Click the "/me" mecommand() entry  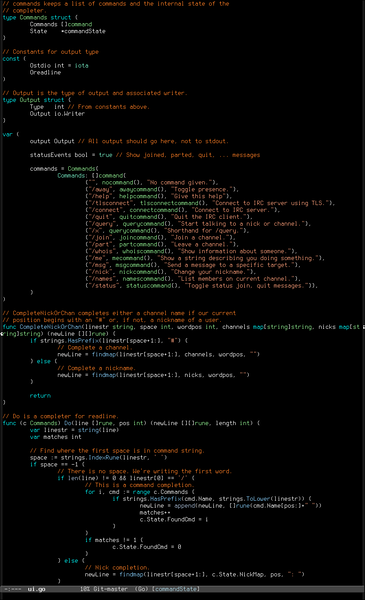(x=205, y=258)
